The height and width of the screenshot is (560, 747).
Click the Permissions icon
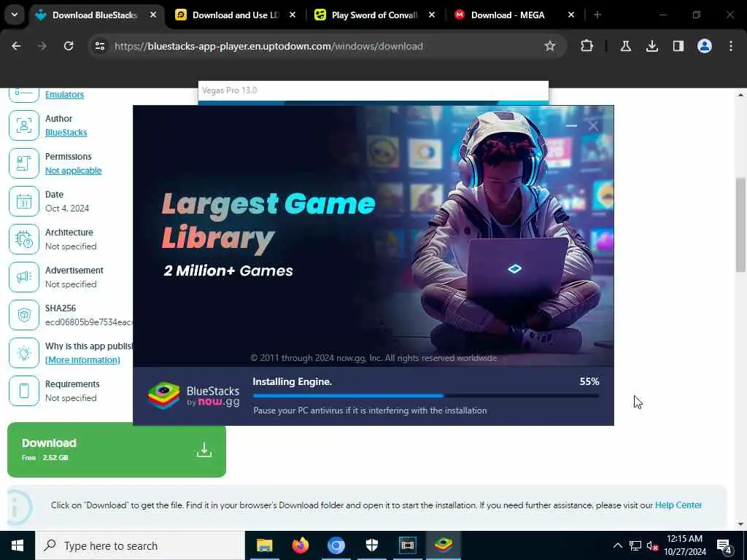(24, 163)
